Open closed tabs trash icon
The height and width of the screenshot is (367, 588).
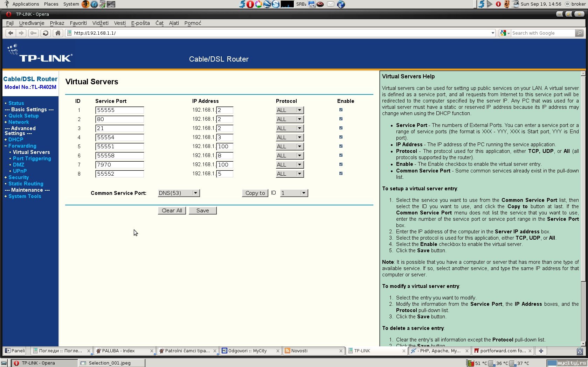580,351
